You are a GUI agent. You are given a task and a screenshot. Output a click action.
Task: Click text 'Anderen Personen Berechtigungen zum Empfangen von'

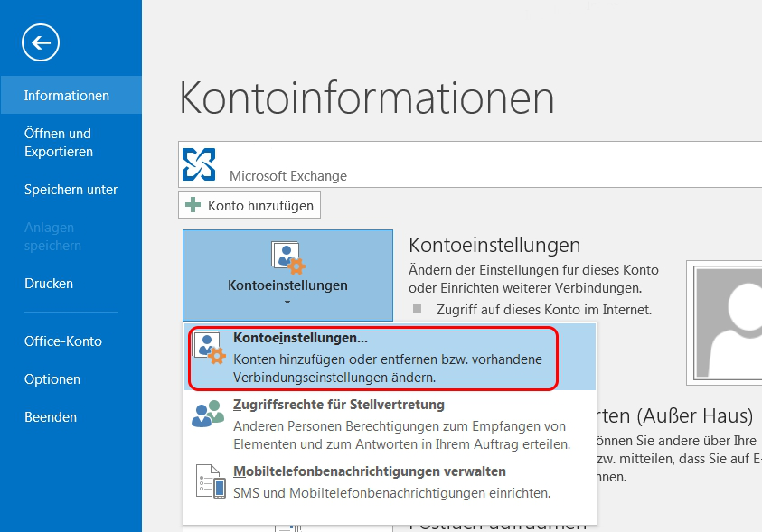point(400,426)
